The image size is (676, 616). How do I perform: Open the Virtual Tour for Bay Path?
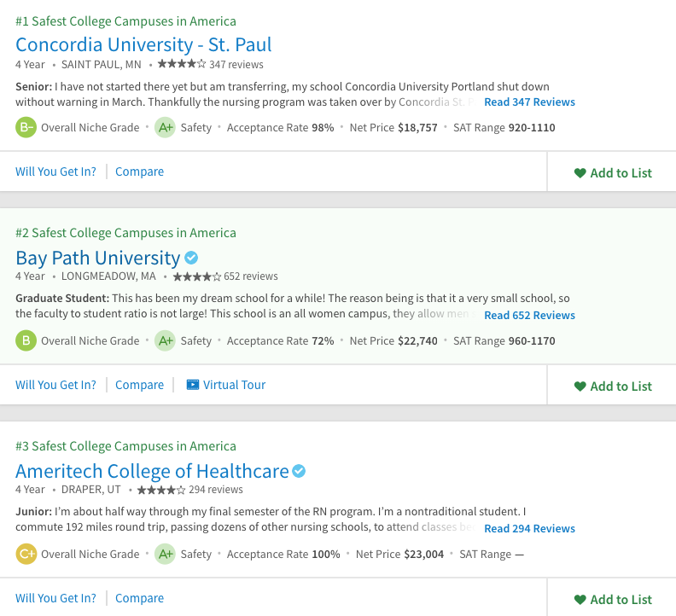(234, 385)
